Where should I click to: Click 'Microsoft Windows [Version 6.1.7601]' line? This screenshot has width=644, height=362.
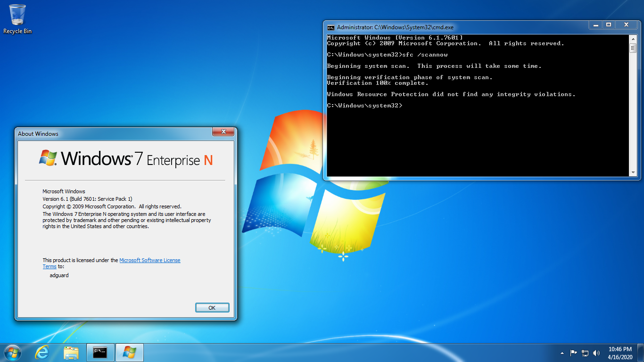point(395,38)
